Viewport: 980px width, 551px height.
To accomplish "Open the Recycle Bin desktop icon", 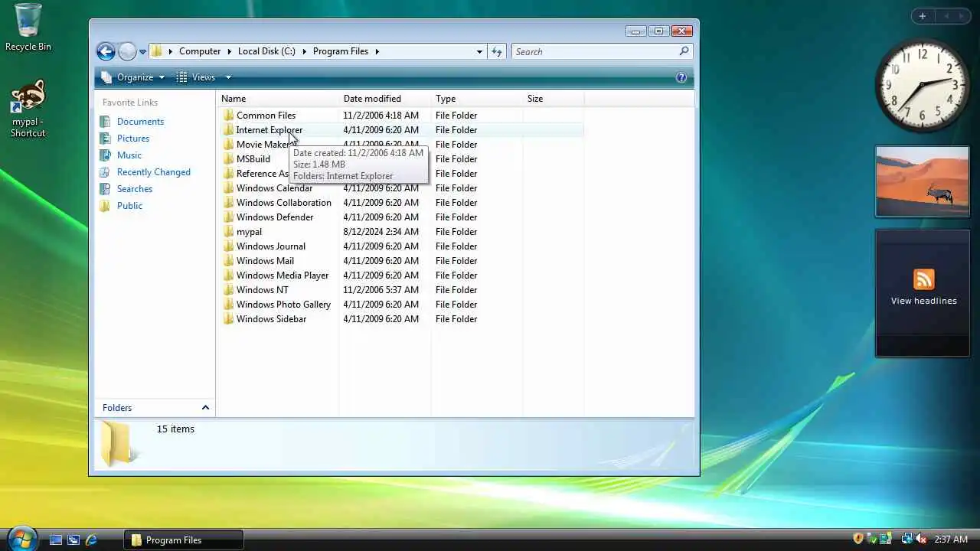I will tap(28, 28).
